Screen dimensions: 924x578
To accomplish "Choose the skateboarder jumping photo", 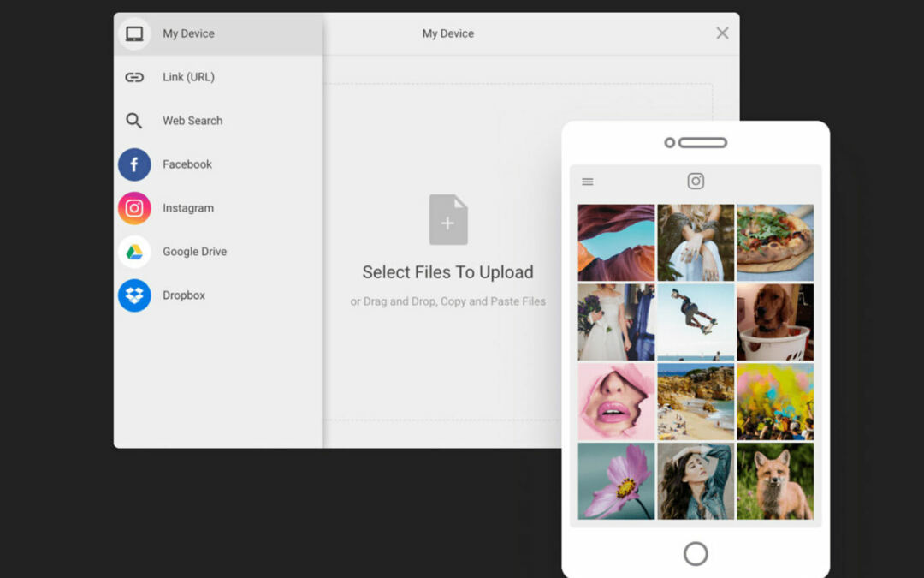I will pyautogui.click(x=696, y=322).
